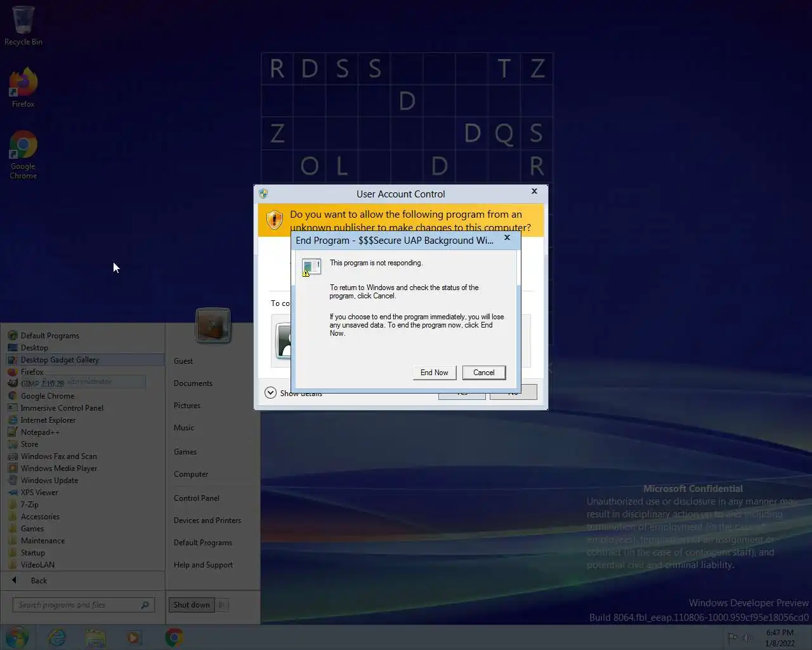This screenshot has width=812, height=650.
Task: Expand Show details in User Account Control
Action: (x=294, y=393)
